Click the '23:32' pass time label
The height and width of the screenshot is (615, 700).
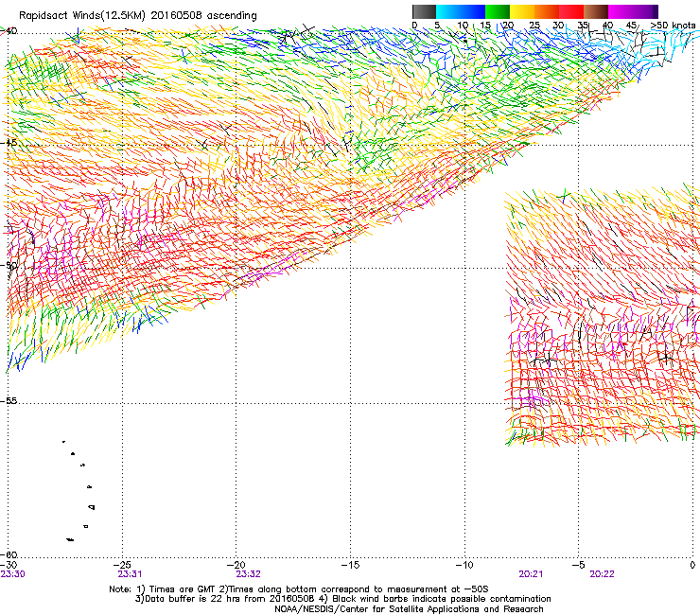[248, 574]
